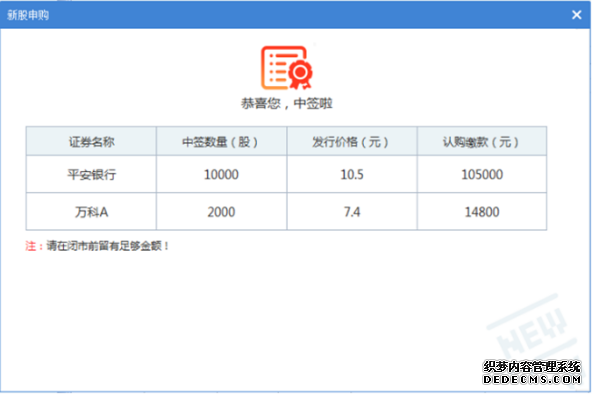Click the 中签数量（股） column header
592x394 pixels.
(221, 142)
